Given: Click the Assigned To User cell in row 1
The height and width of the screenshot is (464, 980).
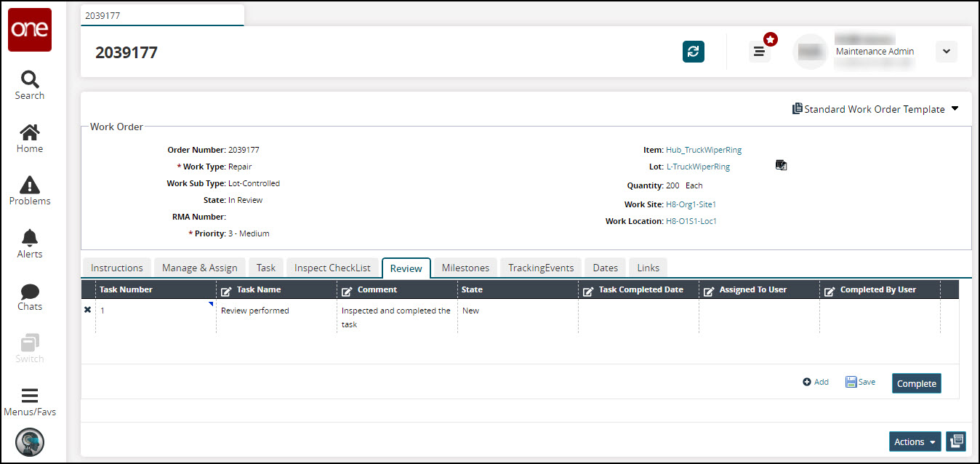Looking at the screenshot, I should coord(759,316).
